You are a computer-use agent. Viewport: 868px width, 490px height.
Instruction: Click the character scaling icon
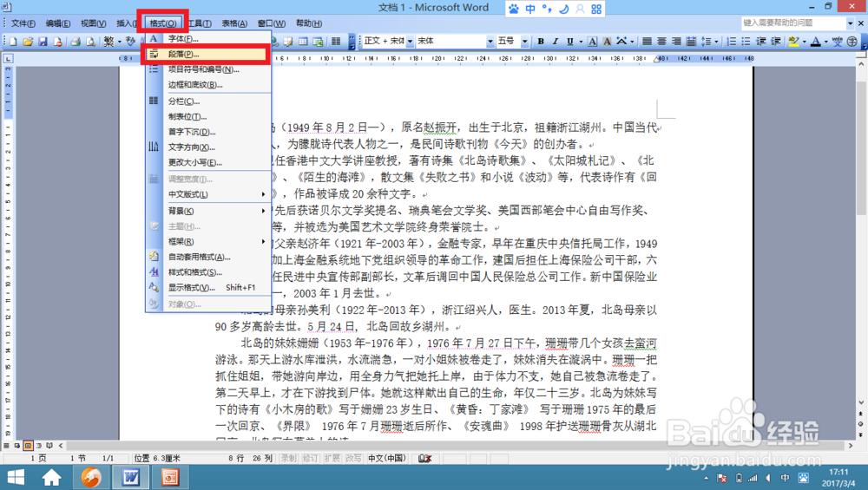pyautogui.click(x=621, y=42)
